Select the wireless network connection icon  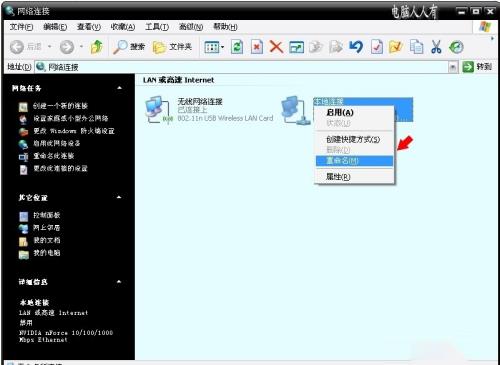[159, 110]
